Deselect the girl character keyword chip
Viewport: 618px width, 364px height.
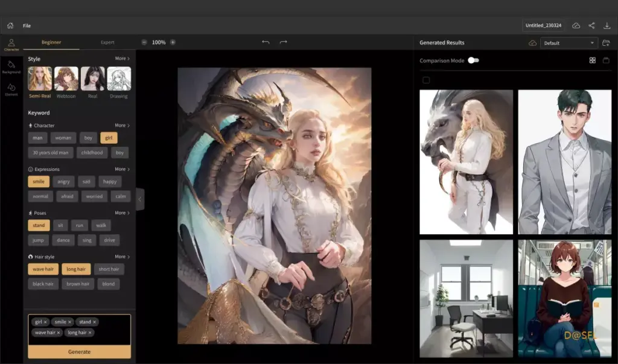coord(109,138)
